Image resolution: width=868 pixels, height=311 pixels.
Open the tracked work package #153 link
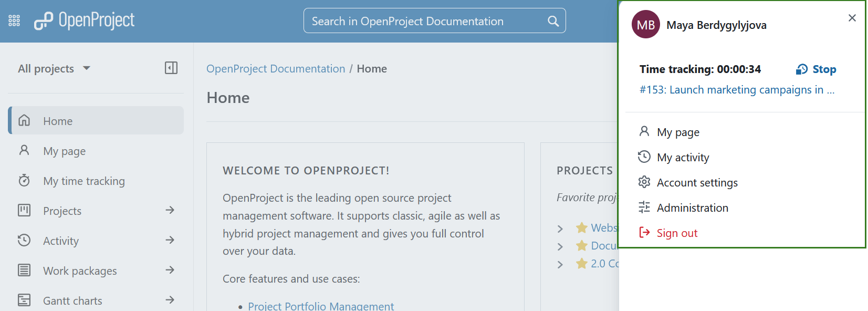tap(736, 90)
